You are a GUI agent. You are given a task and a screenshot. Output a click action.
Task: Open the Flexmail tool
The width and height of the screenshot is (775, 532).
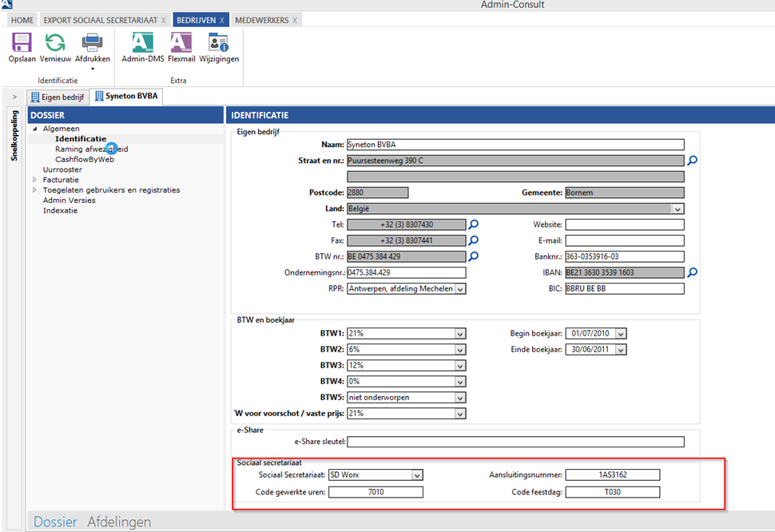click(181, 43)
